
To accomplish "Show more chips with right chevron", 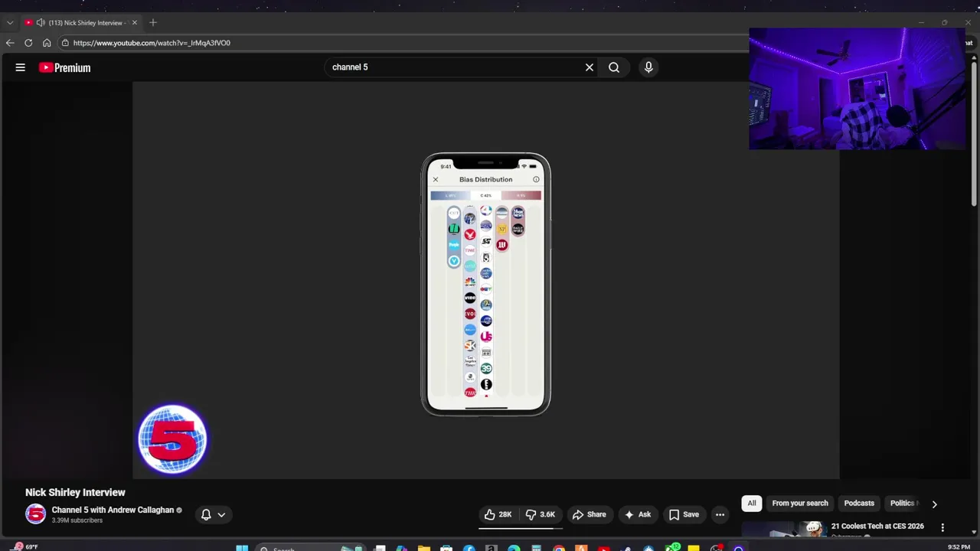I will coord(934,504).
